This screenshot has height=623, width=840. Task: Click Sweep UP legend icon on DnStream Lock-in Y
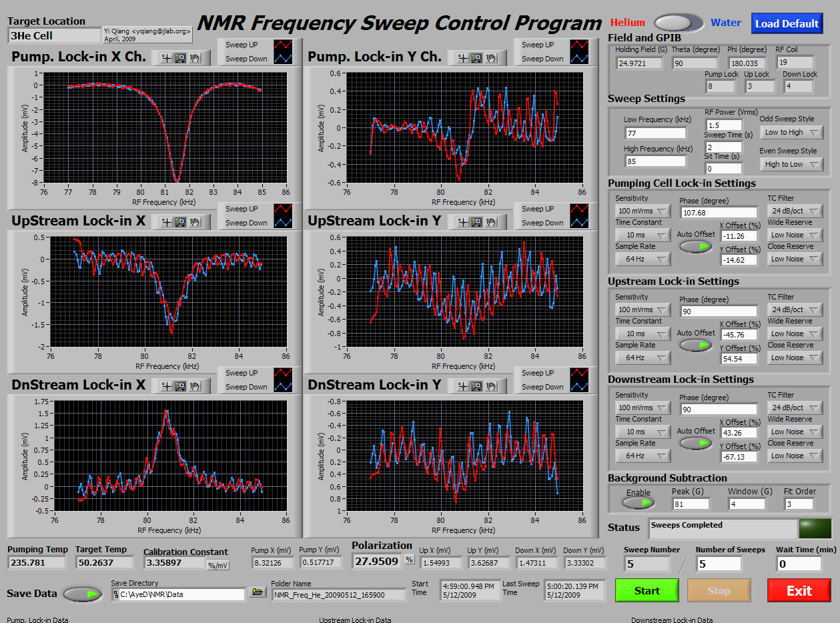point(578,373)
